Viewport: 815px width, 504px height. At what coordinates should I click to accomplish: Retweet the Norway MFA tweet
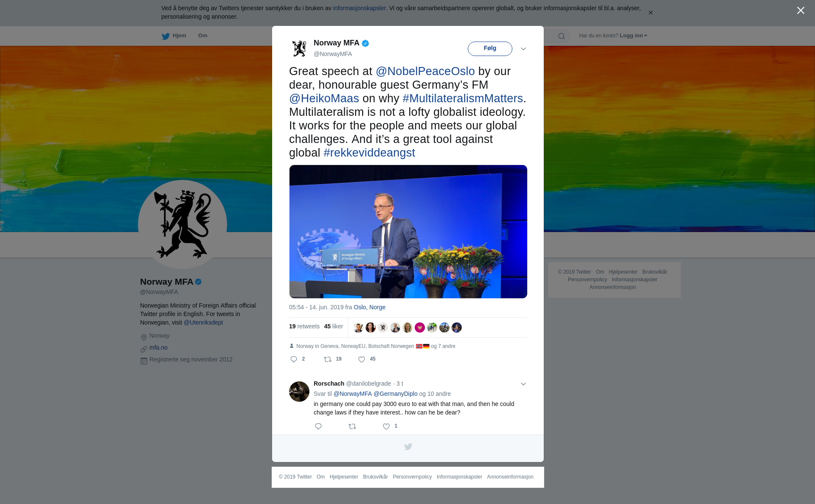(328, 359)
